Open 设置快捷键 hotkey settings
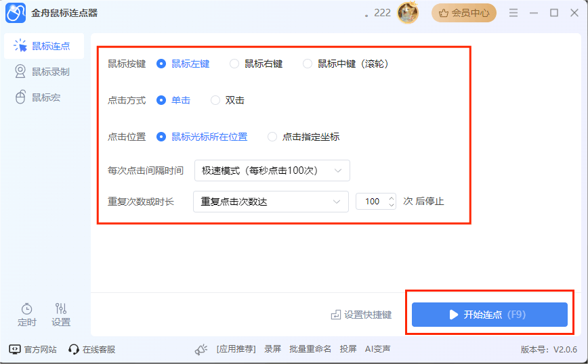588x364 pixels. tap(361, 315)
